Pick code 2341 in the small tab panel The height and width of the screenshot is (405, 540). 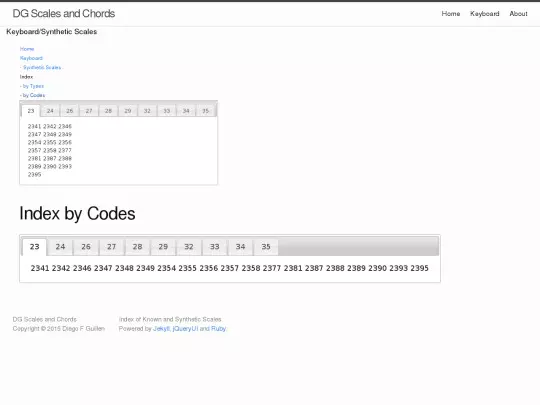[34, 126]
